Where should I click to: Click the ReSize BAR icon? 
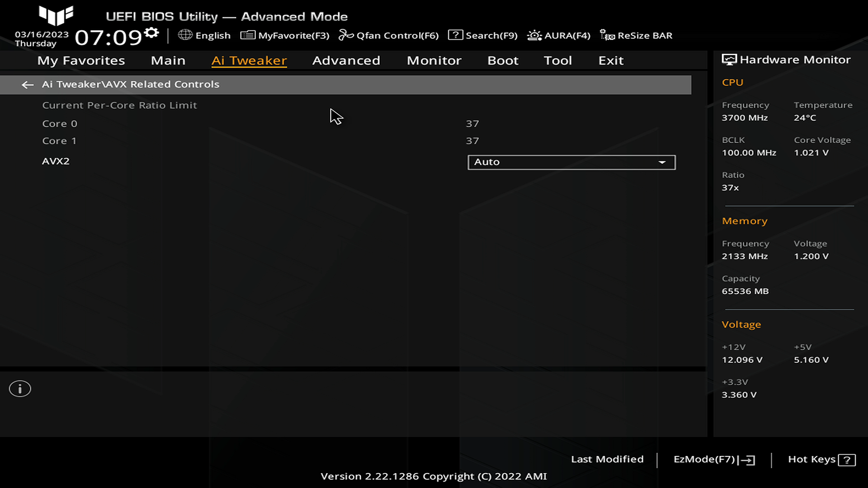click(607, 35)
